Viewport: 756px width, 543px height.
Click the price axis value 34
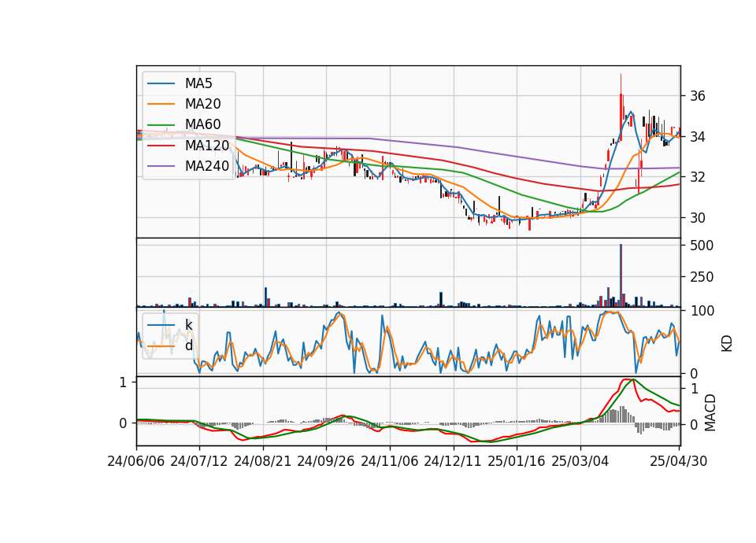(x=698, y=137)
